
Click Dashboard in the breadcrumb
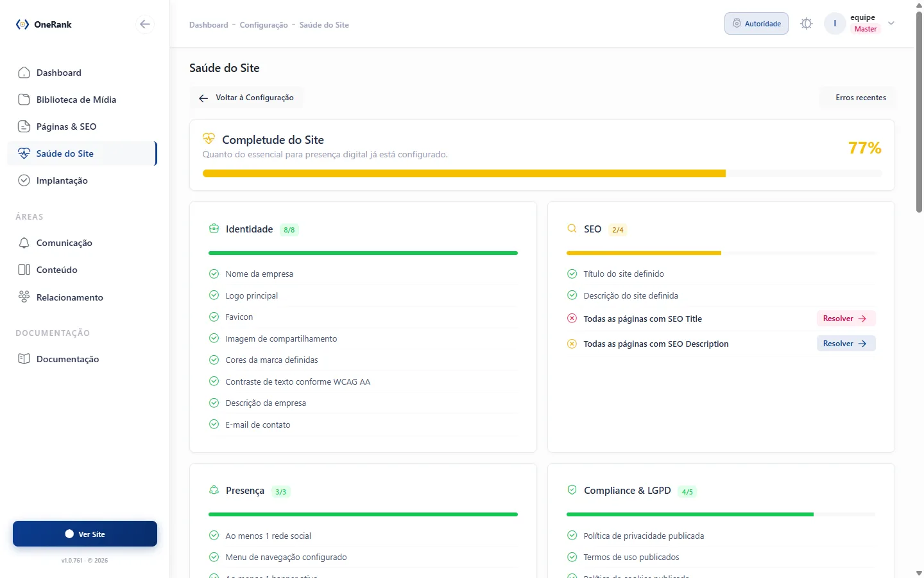[209, 25]
